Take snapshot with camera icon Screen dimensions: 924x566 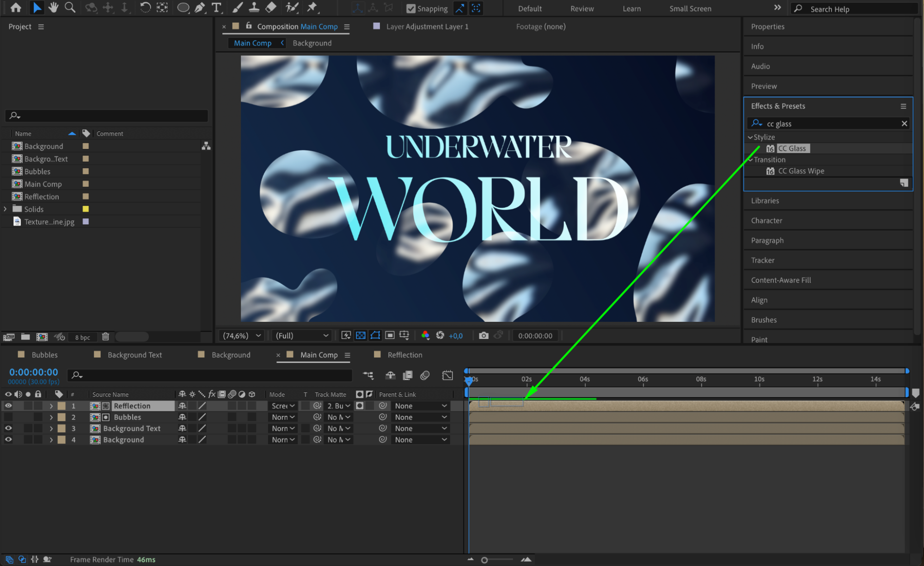pyautogui.click(x=483, y=335)
